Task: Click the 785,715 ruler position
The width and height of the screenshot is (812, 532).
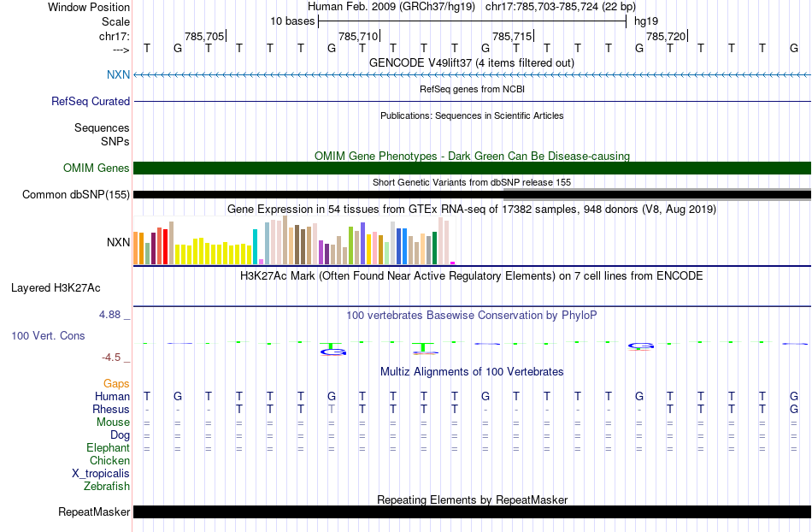Action: (x=512, y=36)
